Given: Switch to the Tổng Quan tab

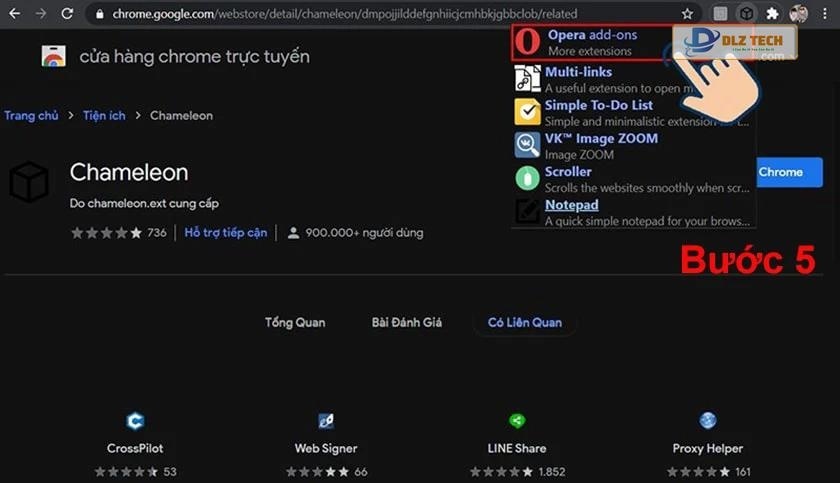Looking at the screenshot, I should tap(295, 322).
